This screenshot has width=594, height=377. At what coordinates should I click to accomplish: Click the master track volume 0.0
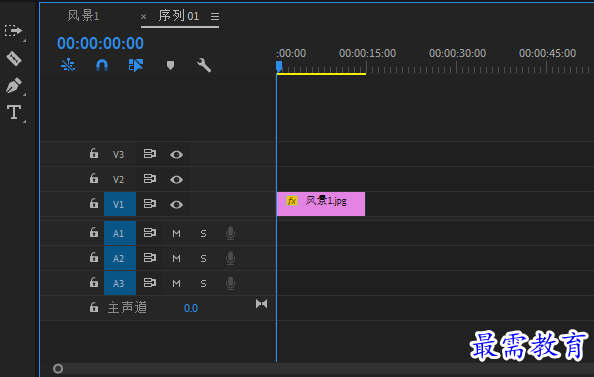tap(191, 308)
